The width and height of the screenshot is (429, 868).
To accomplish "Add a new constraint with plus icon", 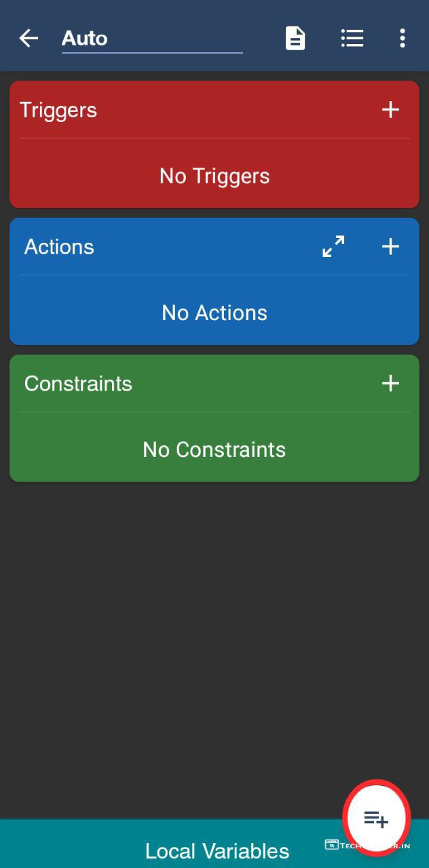I will pyautogui.click(x=390, y=384).
